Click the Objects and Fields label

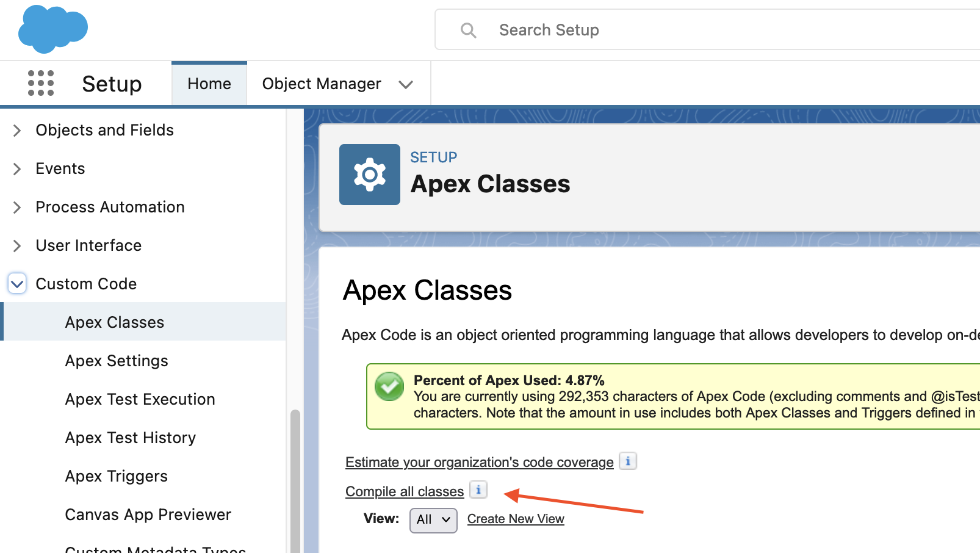pyautogui.click(x=105, y=130)
